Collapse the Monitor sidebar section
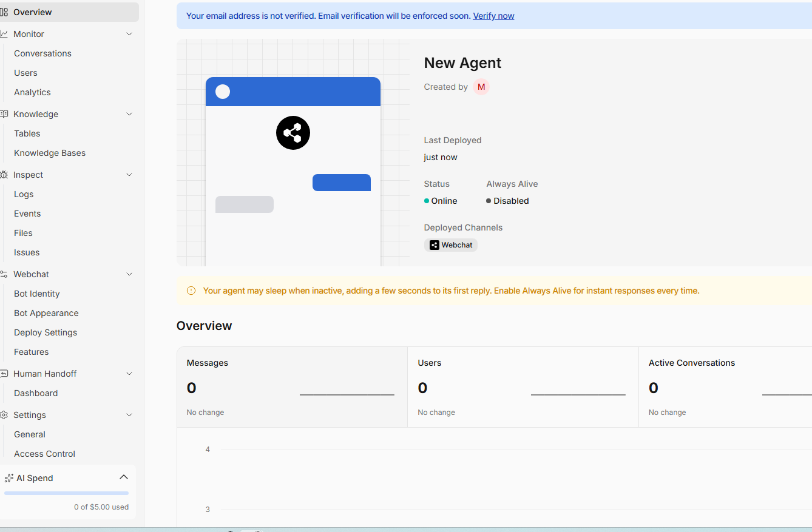Viewport: 812px width, 532px height. coord(129,33)
